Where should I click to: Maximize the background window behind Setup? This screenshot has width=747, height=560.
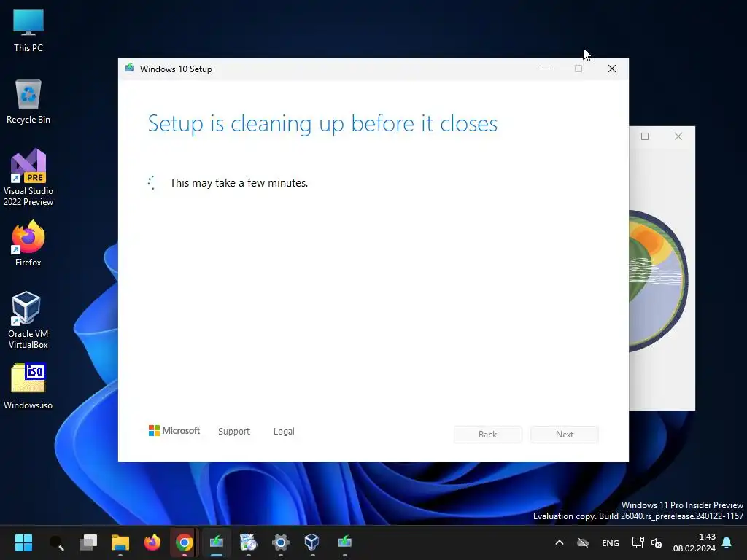coord(645,136)
